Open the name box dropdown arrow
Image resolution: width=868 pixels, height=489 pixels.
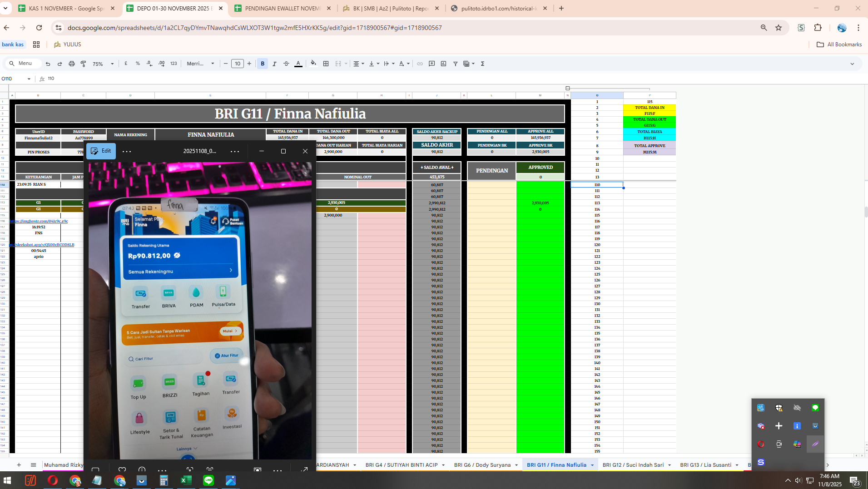tap(29, 79)
